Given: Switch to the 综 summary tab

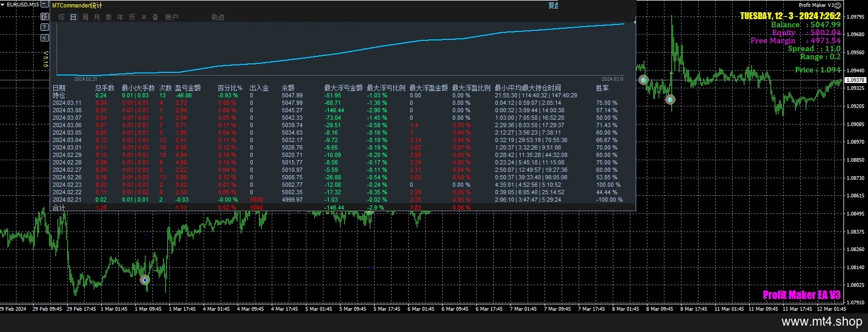Looking at the screenshot, I should [62, 17].
